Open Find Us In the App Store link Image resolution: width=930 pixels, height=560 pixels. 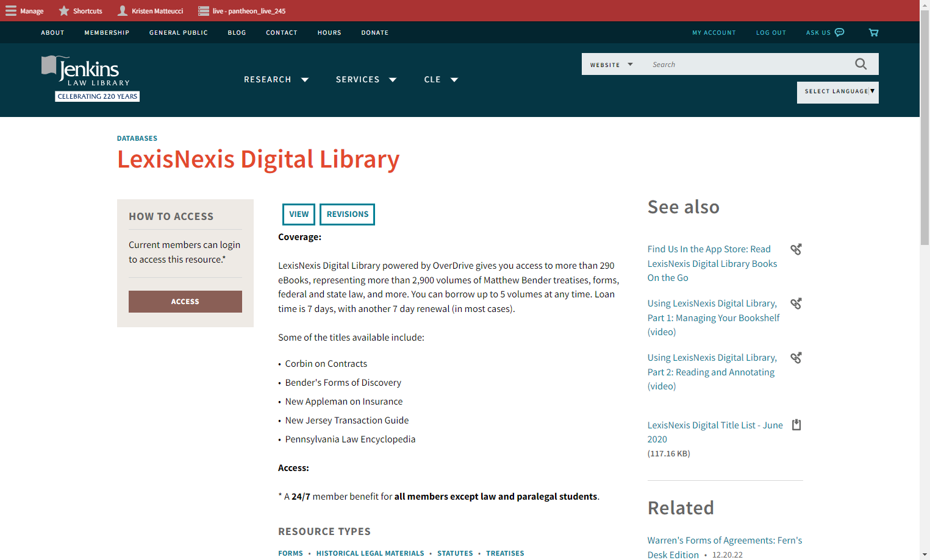tap(712, 263)
